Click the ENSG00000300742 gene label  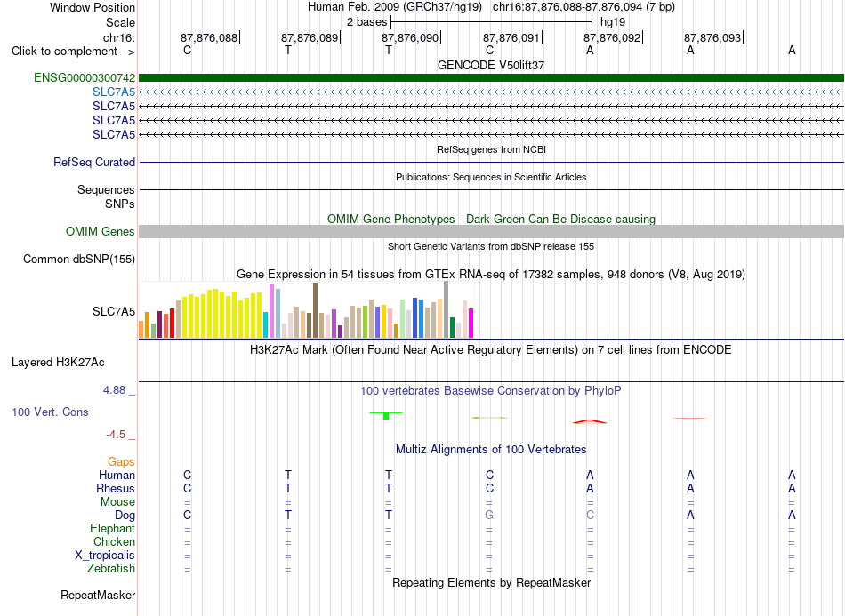click(x=84, y=77)
